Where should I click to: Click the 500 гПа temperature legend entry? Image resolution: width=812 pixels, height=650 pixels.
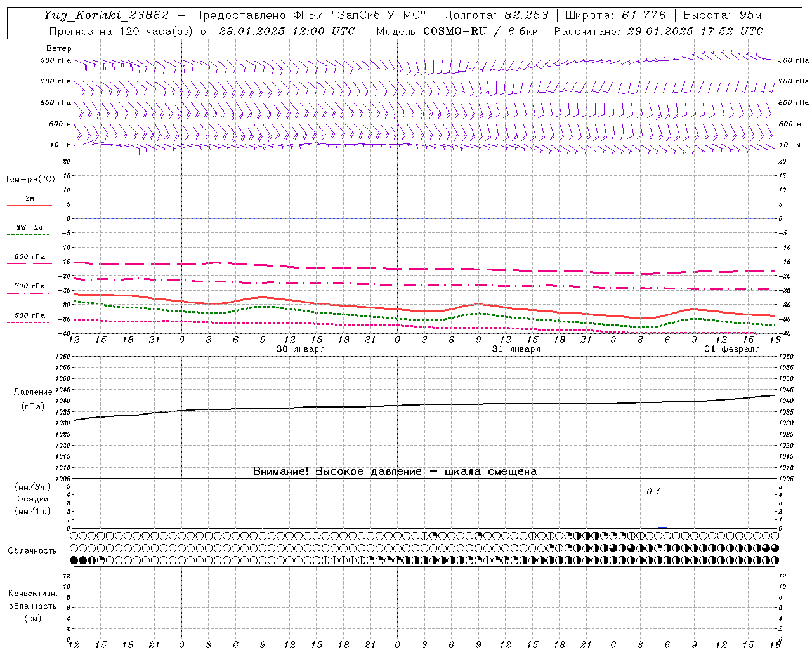(30, 315)
